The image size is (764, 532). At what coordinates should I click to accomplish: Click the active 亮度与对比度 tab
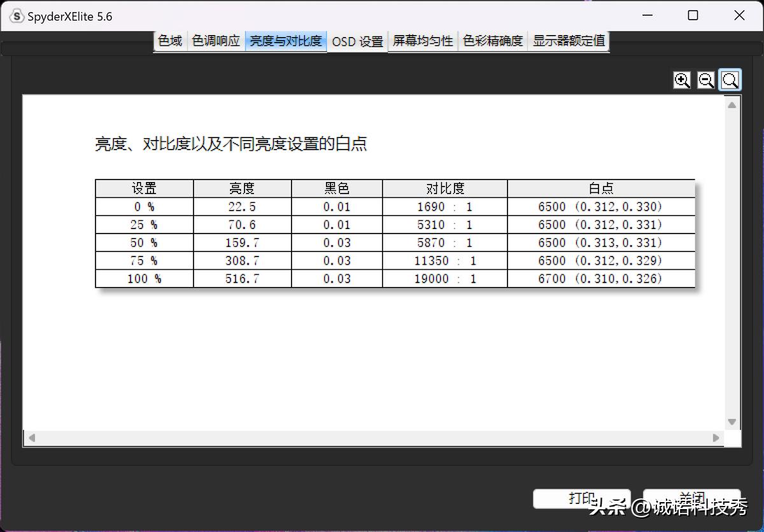[x=285, y=41]
